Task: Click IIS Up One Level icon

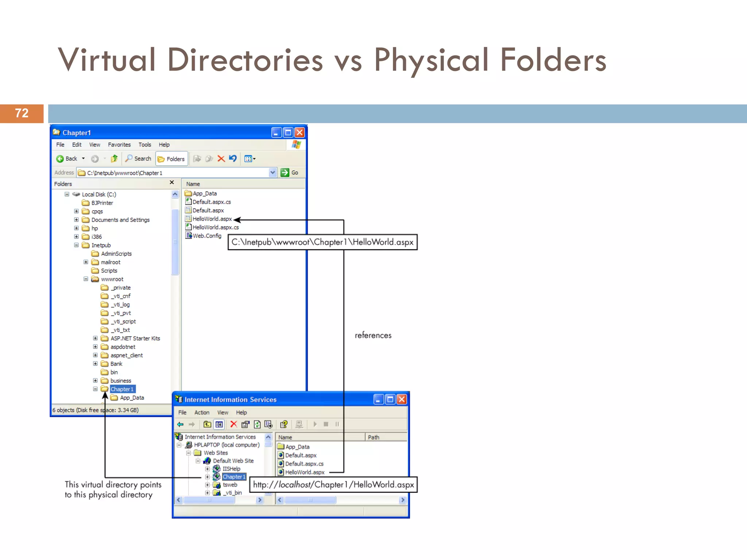Action: (x=207, y=424)
